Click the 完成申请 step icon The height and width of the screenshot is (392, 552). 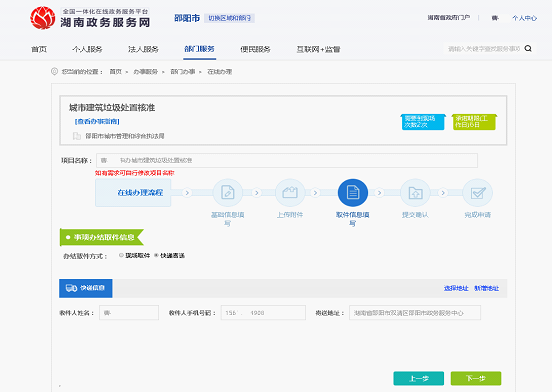478,192
